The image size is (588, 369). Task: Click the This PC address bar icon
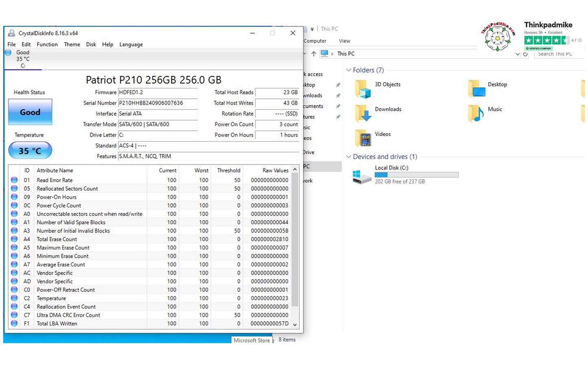(324, 54)
